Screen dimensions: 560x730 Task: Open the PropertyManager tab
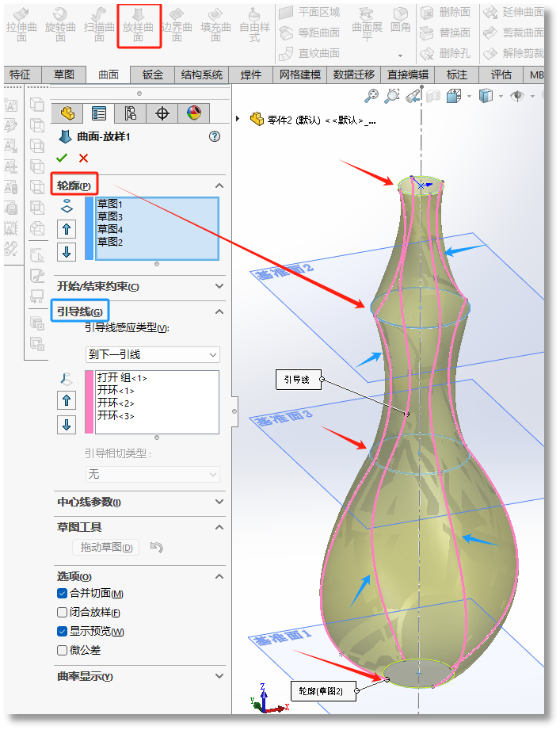click(x=98, y=113)
